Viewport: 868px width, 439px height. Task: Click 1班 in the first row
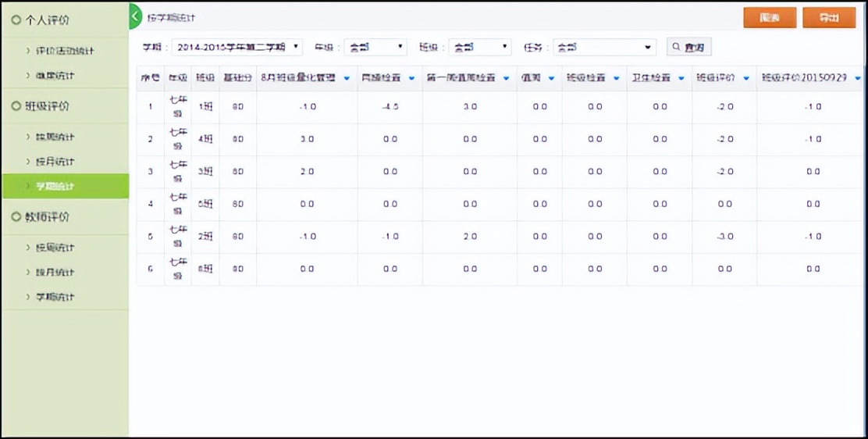tap(205, 107)
